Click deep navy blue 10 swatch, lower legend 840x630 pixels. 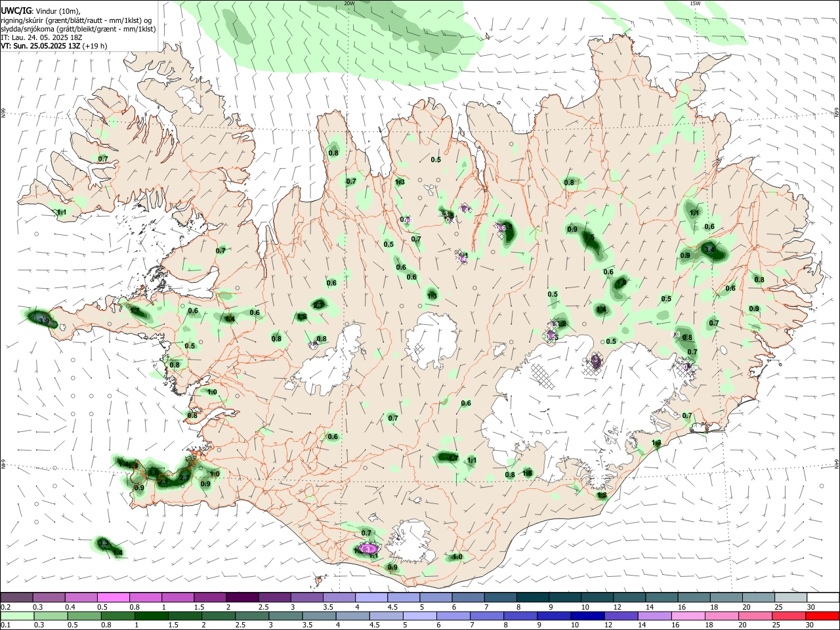tap(586, 616)
